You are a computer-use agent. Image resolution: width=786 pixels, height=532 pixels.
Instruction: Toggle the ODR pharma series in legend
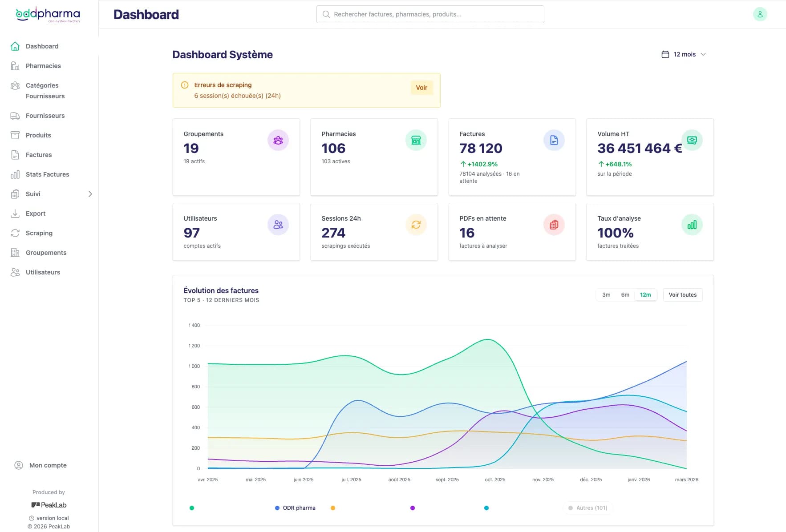pyautogui.click(x=295, y=508)
